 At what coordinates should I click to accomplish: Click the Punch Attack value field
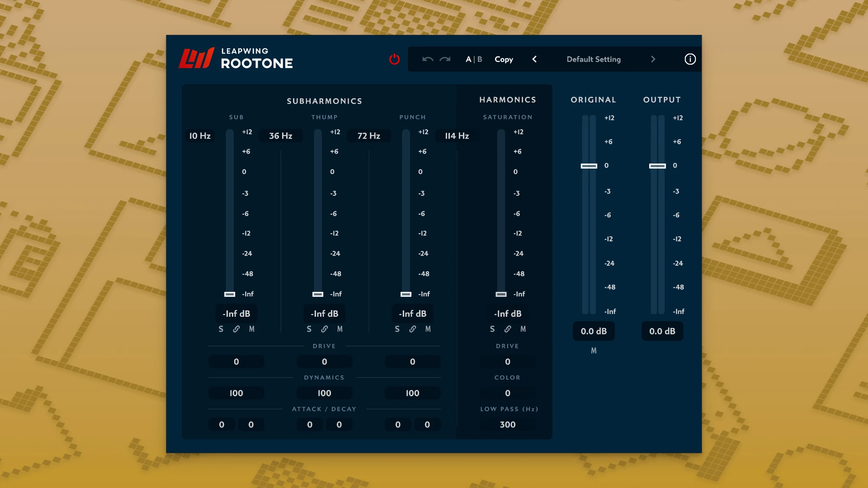pyautogui.click(x=398, y=424)
